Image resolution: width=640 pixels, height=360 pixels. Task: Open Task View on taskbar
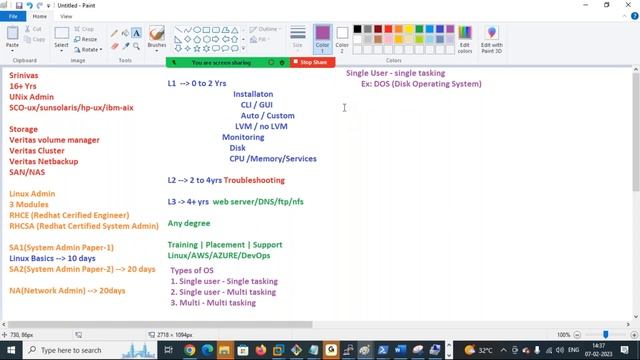click(168, 350)
